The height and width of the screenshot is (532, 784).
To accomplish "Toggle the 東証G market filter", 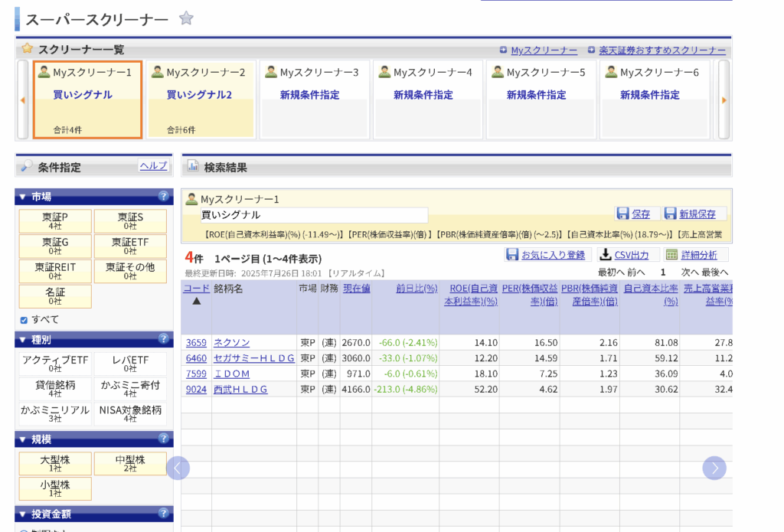I will click(x=55, y=246).
